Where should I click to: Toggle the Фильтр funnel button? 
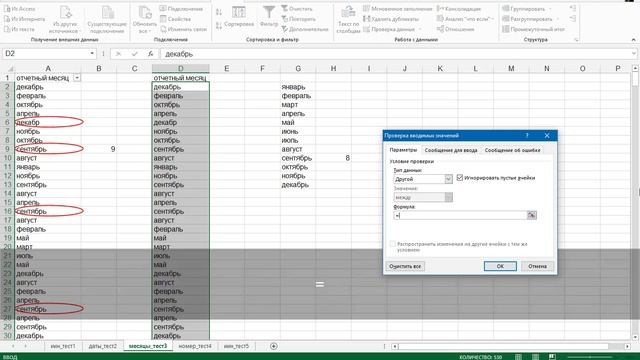click(269, 17)
